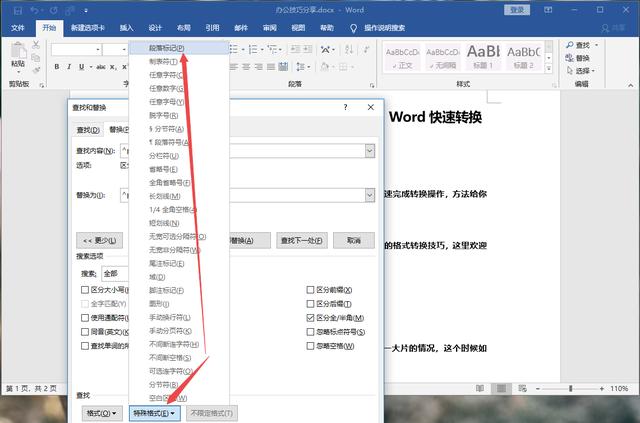Screen dimensions: 640x423
Task: Click the 取消 button in the dialog
Action: (354, 240)
